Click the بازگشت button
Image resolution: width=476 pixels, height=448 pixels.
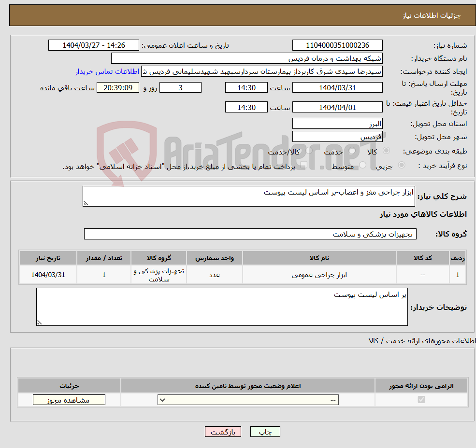pos(223,432)
